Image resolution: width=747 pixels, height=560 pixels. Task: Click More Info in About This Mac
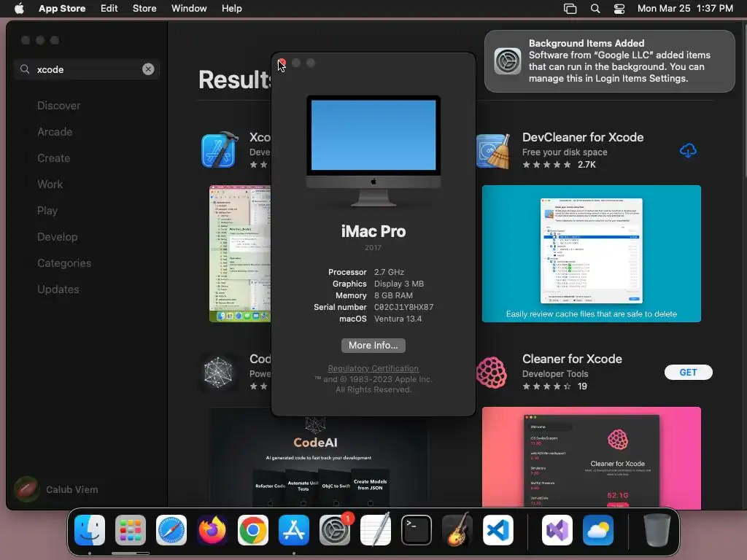click(373, 345)
